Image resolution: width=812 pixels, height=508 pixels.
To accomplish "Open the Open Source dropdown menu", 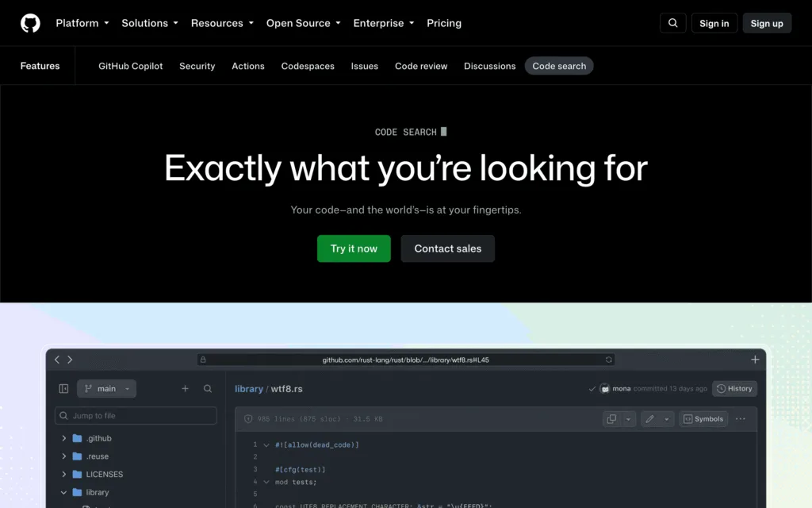I will 304,23.
